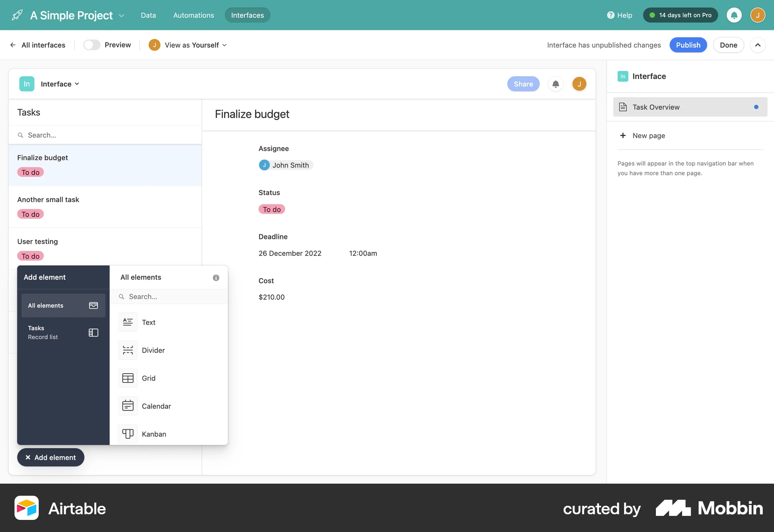Switch to the Automations tab
The height and width of the screenshot is (532, 774).
193,15
